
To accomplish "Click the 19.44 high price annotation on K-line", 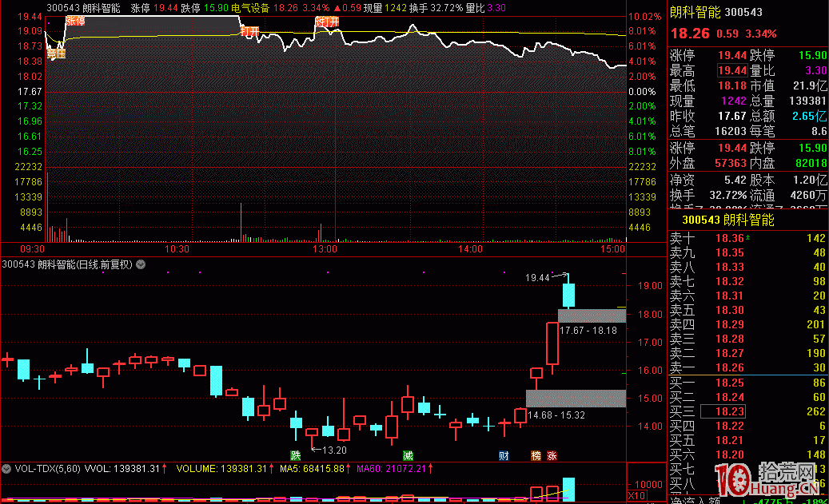I will pyautogui.click(x=537, y=277).
